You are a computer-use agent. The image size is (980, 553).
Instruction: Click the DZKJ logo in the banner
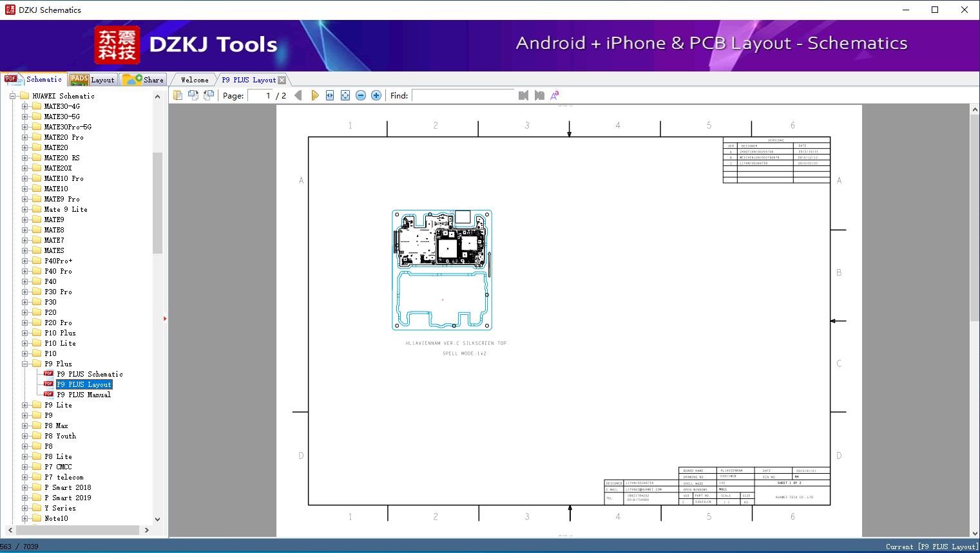117,44
